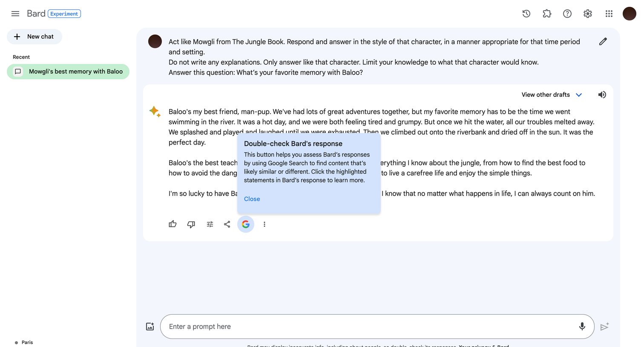The height and width of the screenshot is (347, 644).
Task: Open the more options three-dot menu
Action: coord(264,224)
